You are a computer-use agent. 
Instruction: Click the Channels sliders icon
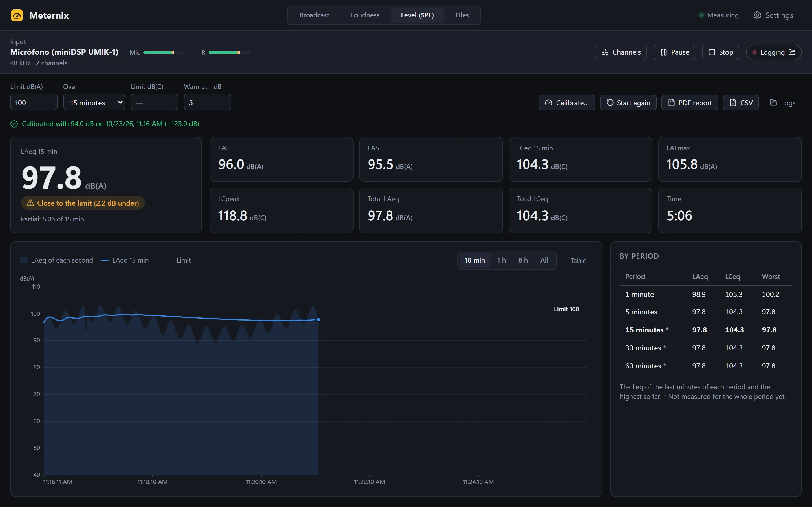605,52
